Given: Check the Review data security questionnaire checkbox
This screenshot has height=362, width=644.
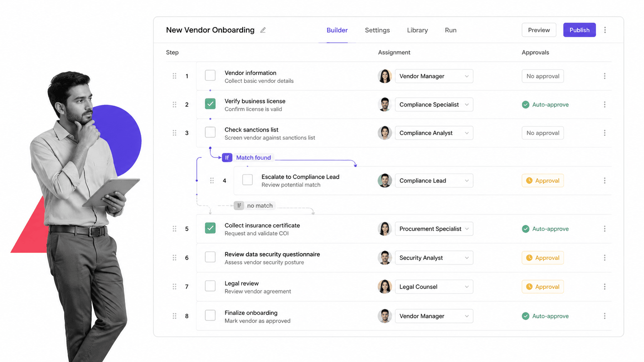Looking at the screenshot, I should (x=210, y=257).
